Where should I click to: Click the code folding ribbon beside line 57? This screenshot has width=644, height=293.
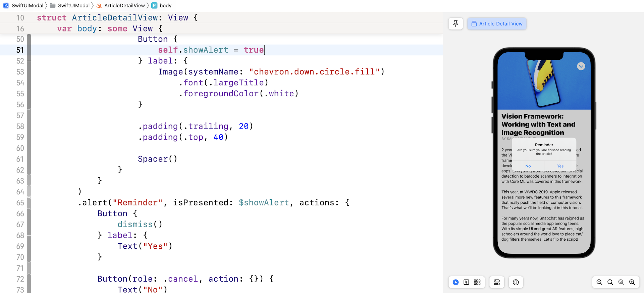click(29, 115)
